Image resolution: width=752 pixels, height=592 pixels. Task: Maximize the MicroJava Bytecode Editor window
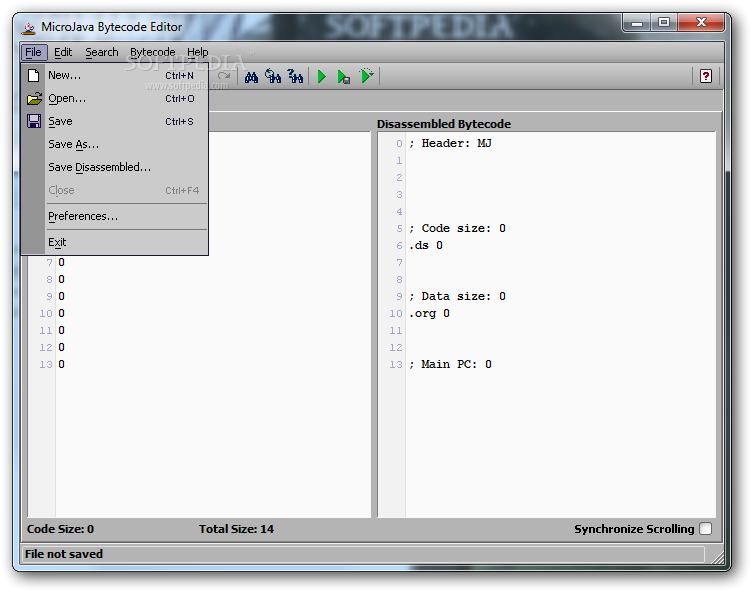pos(664,23)
